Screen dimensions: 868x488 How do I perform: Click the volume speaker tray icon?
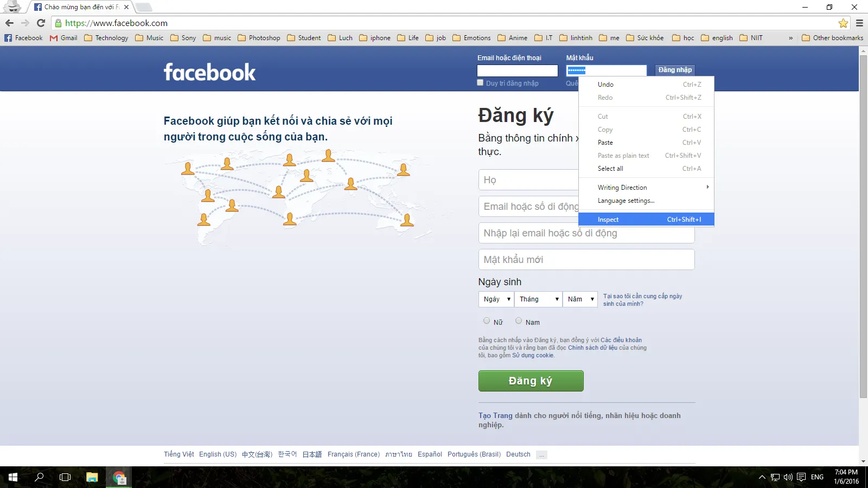point(788,477)
